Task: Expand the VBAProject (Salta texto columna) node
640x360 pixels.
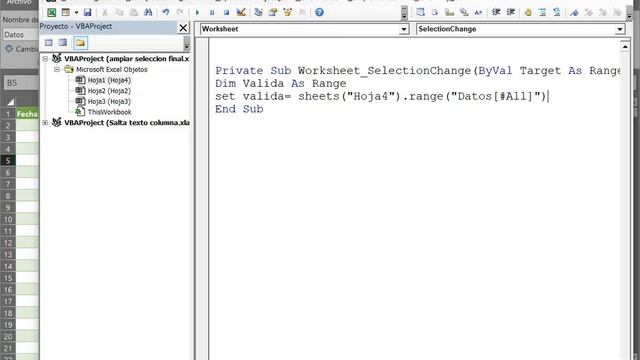Action: point(45,122)
